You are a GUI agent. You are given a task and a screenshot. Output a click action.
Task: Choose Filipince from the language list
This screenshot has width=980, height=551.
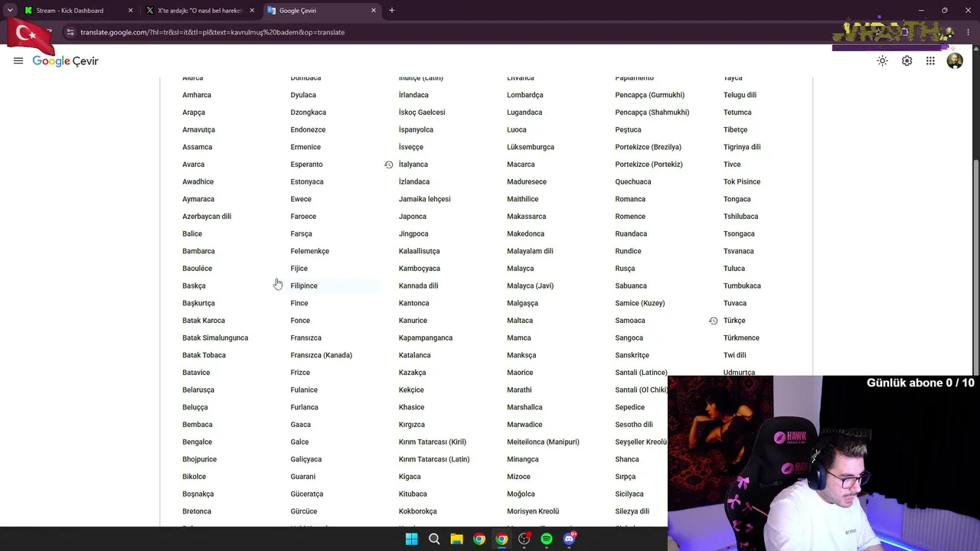pyautogui.click(x=304, y=285)
